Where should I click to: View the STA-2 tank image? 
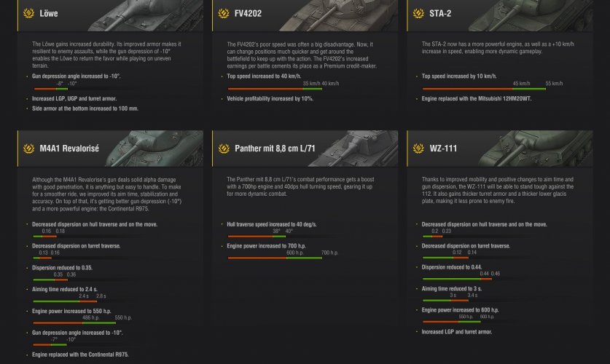(x=543, y=15)
